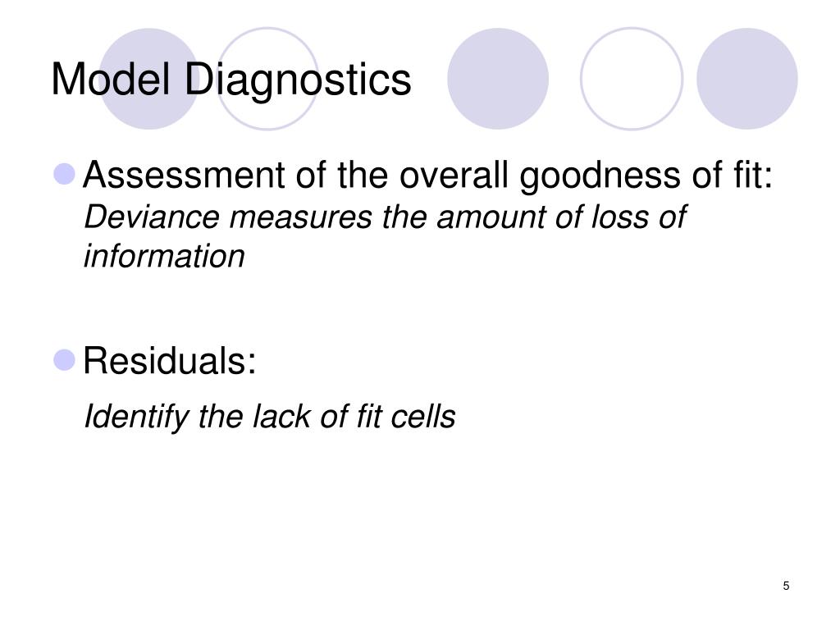Click the word 'Diagnostics' in the title

click(x=298, y=80)
